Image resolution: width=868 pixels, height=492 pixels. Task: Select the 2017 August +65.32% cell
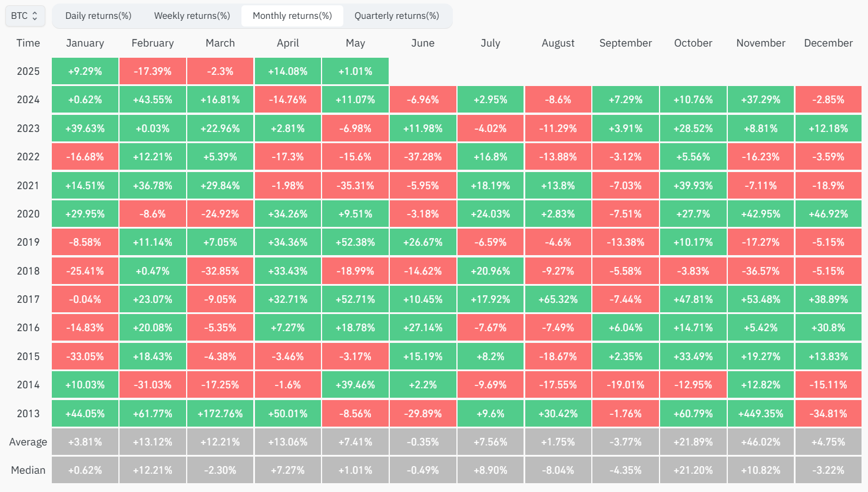pos(558,299)
